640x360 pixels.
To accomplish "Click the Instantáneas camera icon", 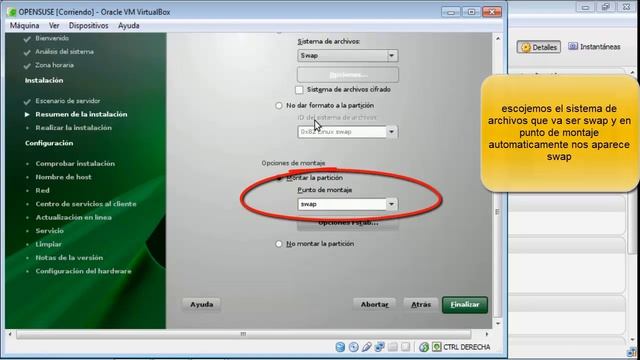I will 573,46.
